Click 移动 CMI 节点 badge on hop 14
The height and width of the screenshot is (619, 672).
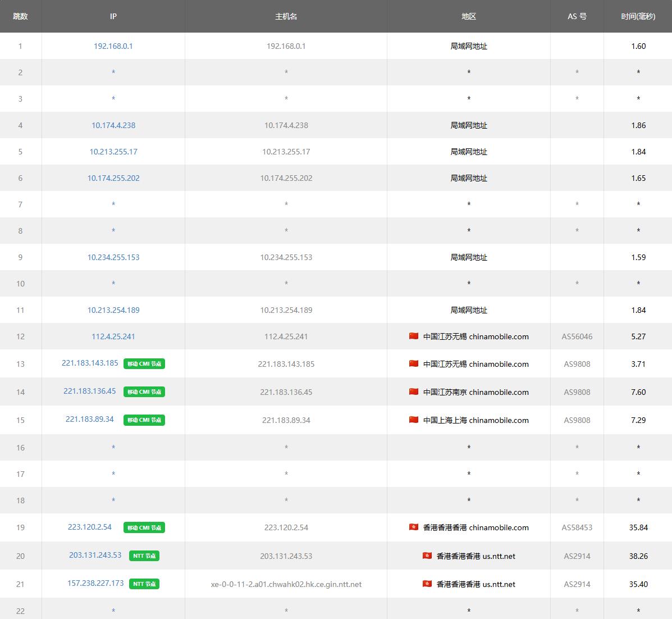tap(144, 392)
